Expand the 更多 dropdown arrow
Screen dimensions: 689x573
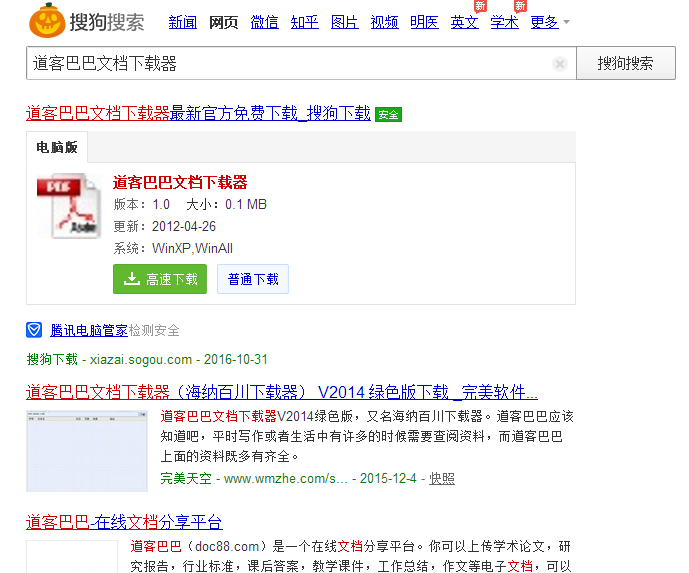(566, 22)
